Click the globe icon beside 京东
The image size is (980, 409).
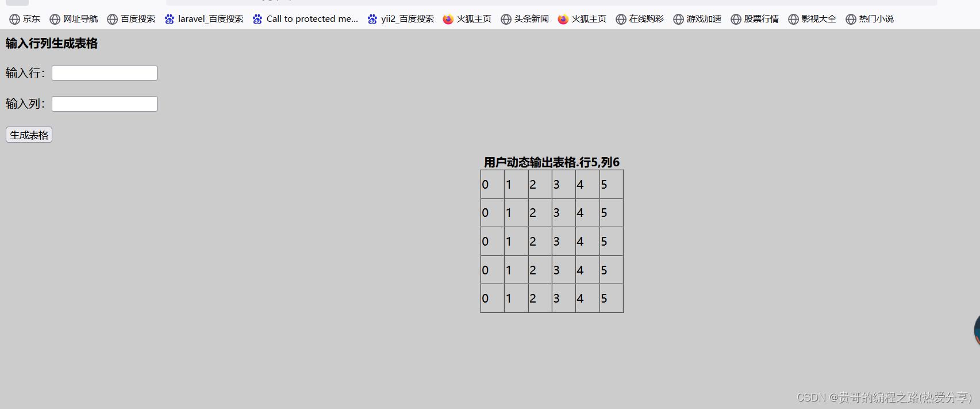[14, 20]
